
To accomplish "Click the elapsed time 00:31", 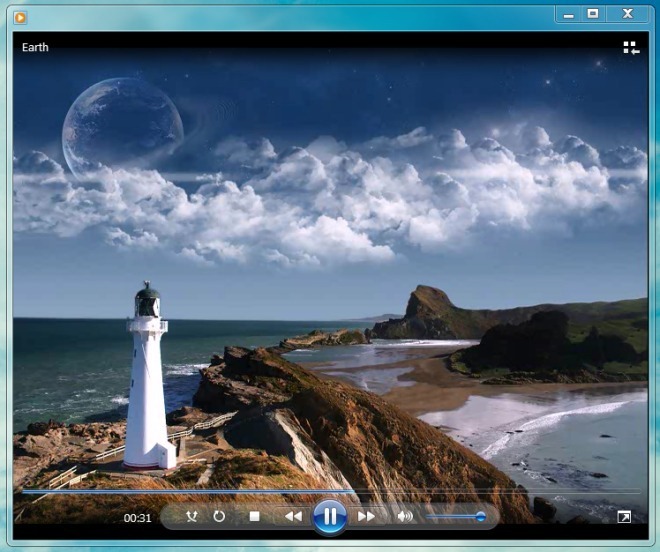I will (137, 518).
